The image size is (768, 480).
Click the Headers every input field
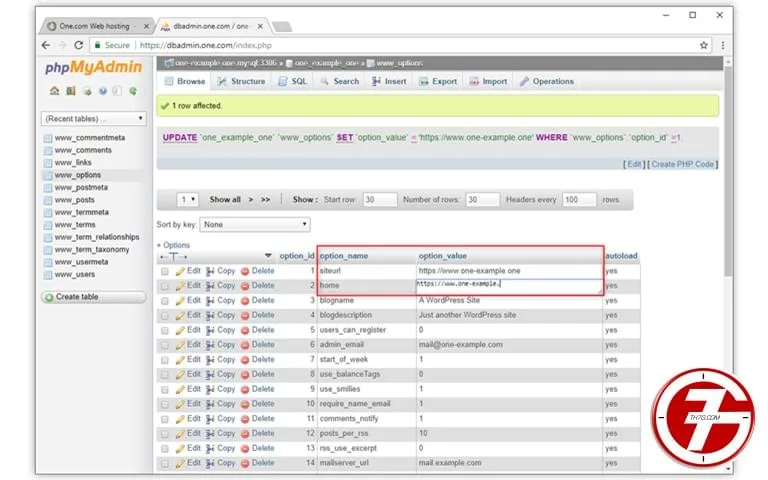point(579,200)
